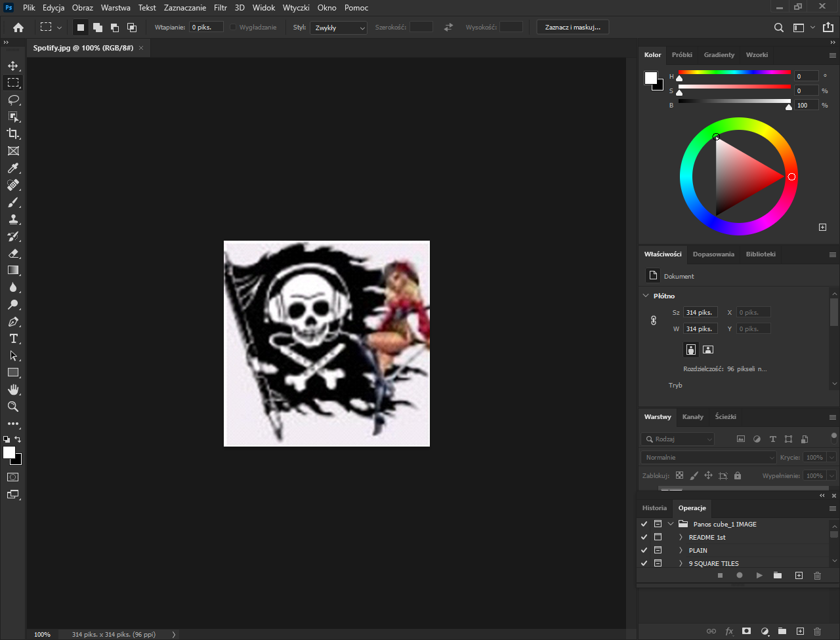Begin recording an action

click(740, 576)
